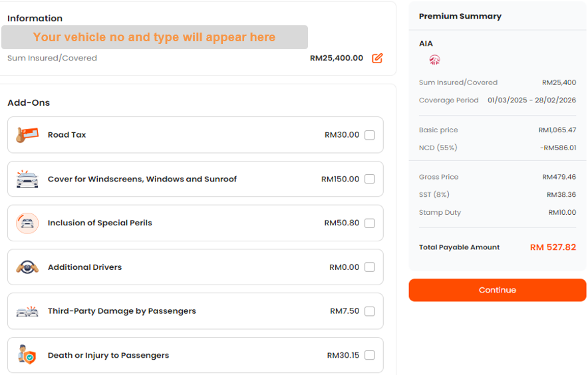This screenshot has height=375, width=588.
Task: Toggle Third-Party Damage by Passengers checkbox
Action: point(370,311)
